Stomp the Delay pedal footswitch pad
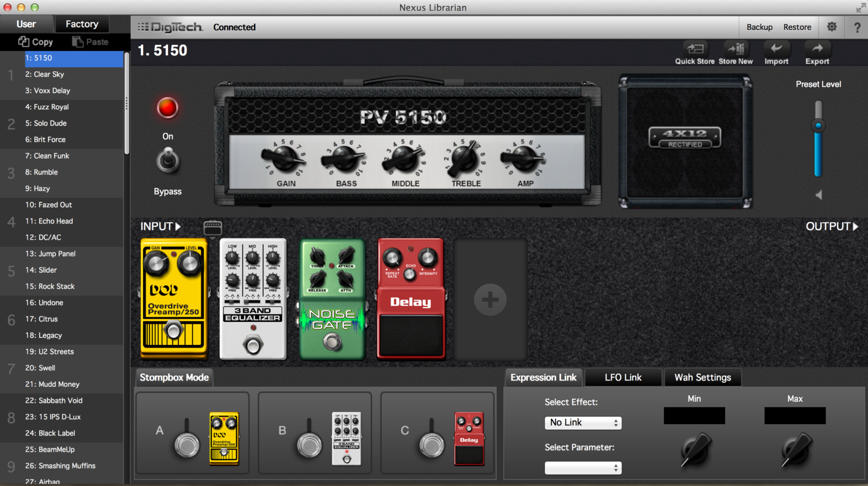The image size is (868, 486). pos(411,335)
